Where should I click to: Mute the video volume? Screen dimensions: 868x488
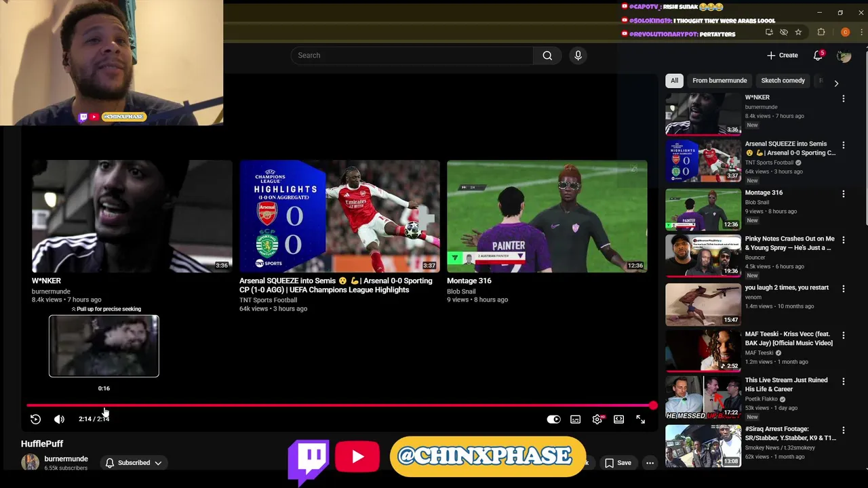(60, 420)
